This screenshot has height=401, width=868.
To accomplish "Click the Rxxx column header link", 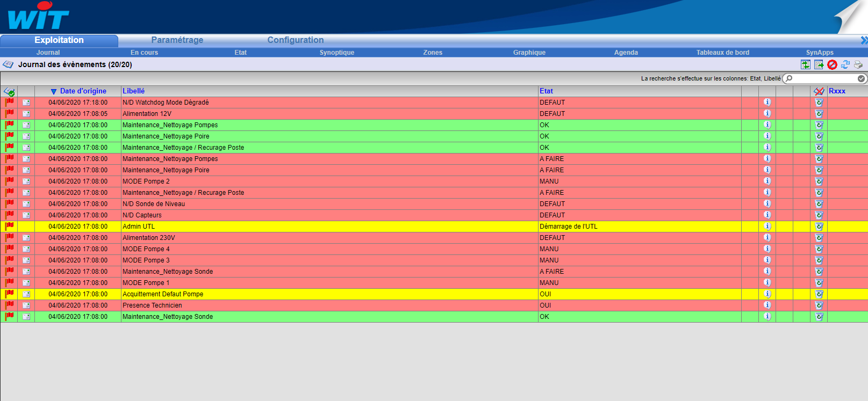I will [837, 91].
